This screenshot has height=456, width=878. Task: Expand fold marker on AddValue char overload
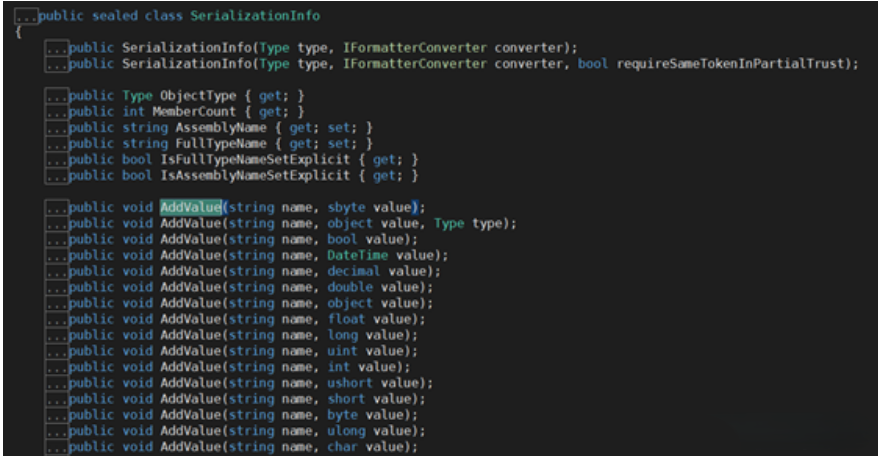tap(56, 446)
